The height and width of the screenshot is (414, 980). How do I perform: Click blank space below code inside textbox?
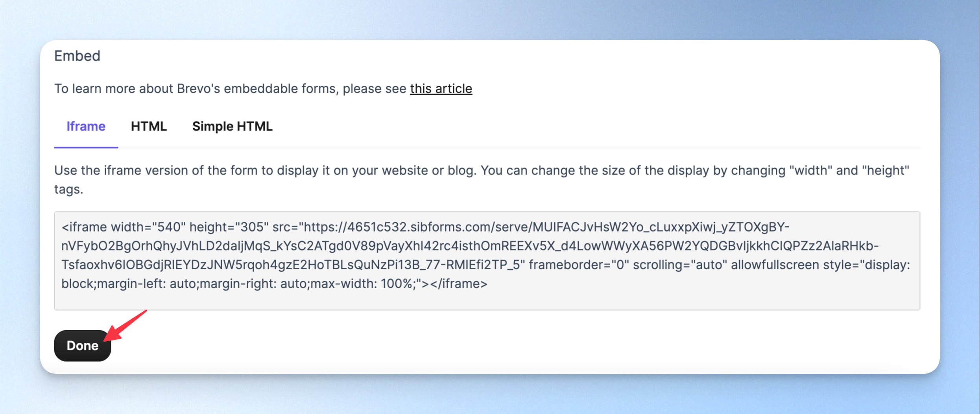point(487,300)
